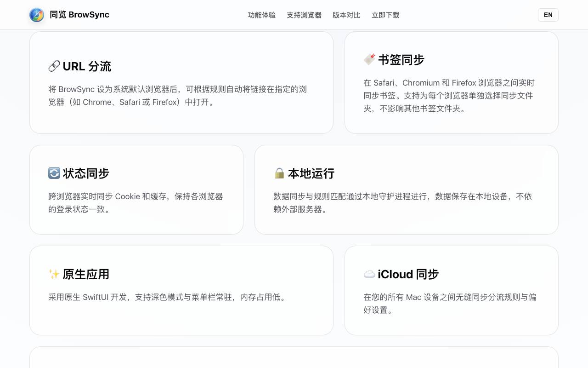Click the description starting 将 BrowSync 设为系统默认浏览器后
Screen dimensions: 588x368
pos(177,96)
